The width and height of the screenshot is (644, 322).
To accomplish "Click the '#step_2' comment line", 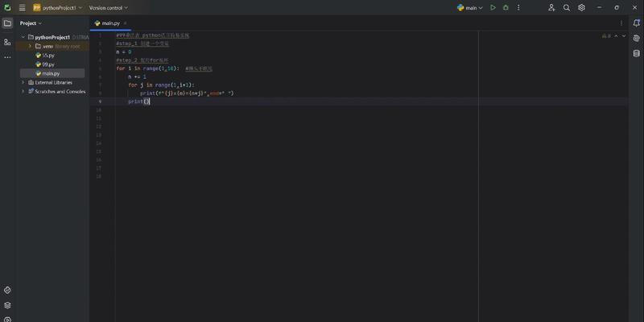I will click(x=142, y=60).
